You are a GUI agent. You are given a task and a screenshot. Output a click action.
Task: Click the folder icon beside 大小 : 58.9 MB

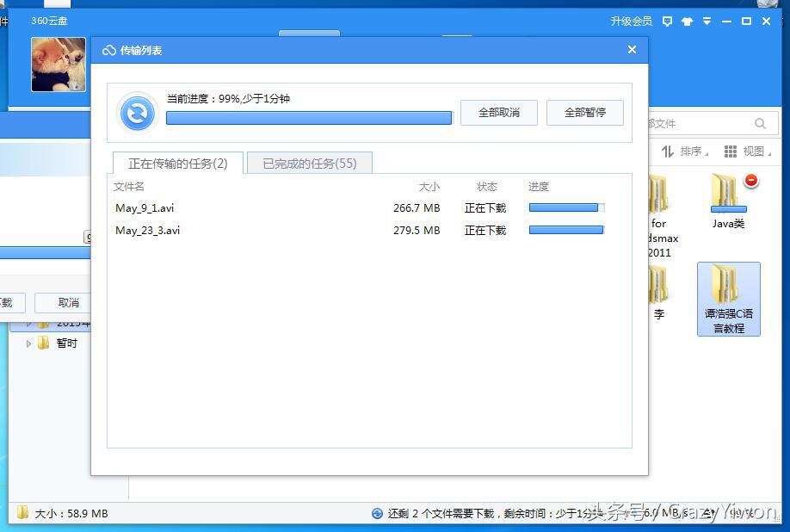coord(22,513)
